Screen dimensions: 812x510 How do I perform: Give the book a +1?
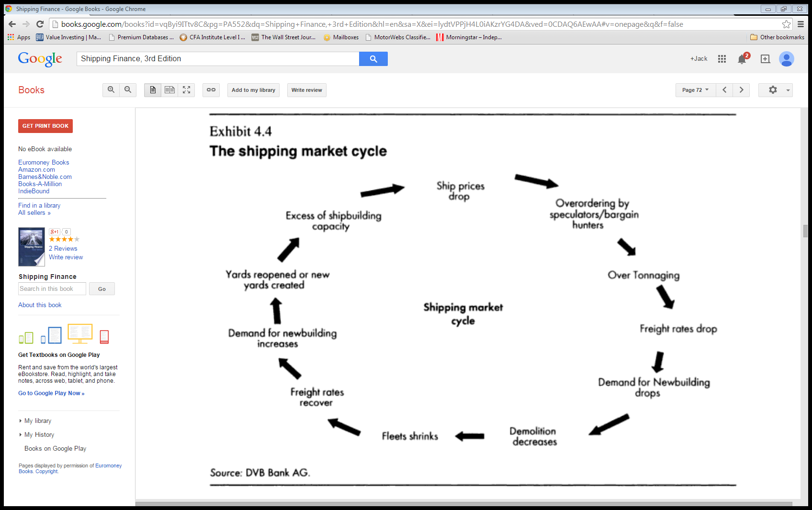[x=54, y=232]
